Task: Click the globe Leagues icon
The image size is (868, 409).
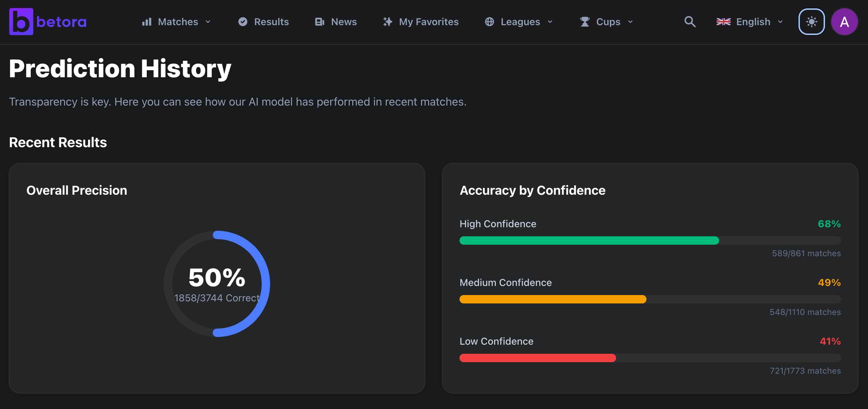Action: click(490, 22)
